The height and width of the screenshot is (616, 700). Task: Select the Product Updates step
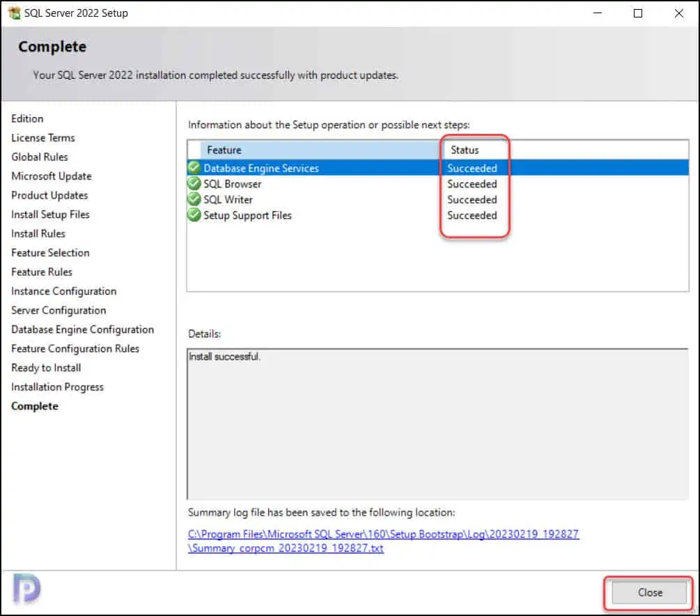(49, 195)
